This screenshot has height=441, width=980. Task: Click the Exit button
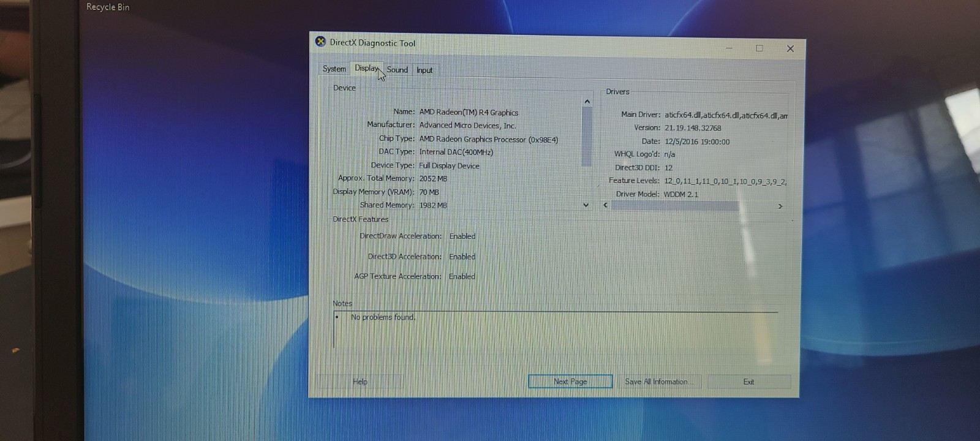(748, 382)
